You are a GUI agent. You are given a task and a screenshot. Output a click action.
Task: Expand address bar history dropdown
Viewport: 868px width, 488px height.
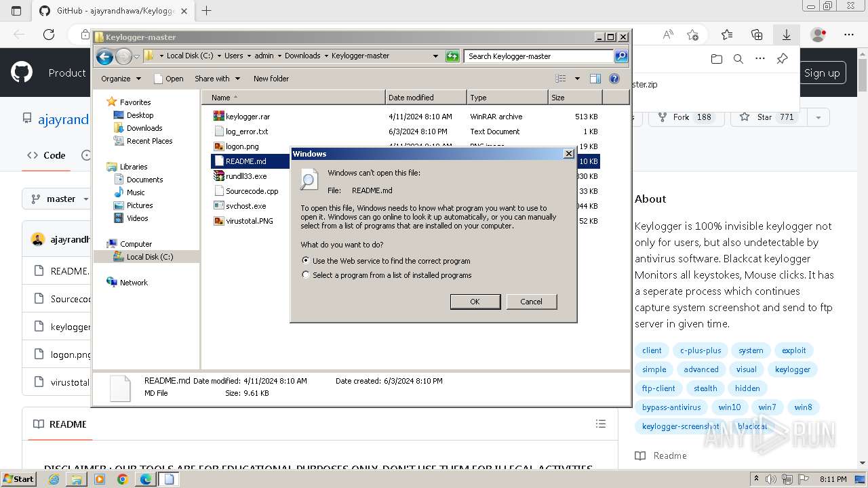[x=435, y=56]
